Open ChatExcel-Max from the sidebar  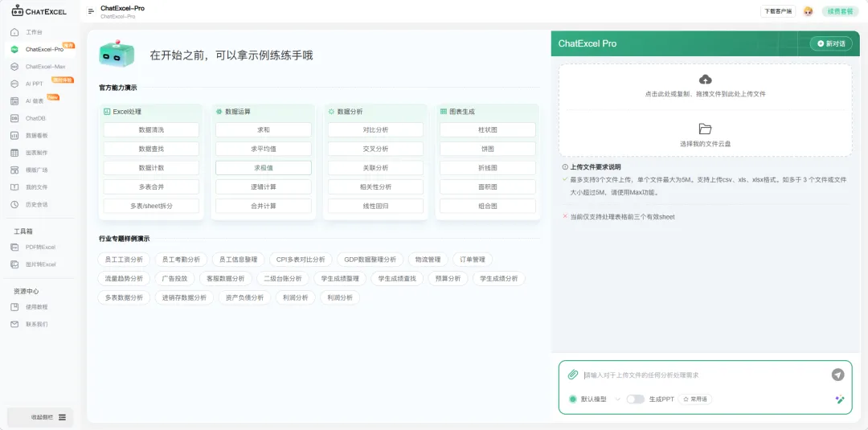click(39, 67)
